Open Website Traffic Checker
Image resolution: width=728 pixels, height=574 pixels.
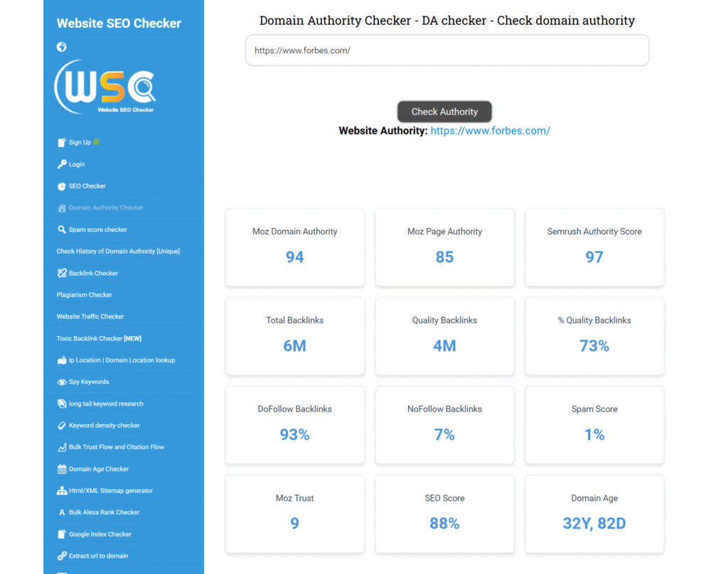pos(124,316)
